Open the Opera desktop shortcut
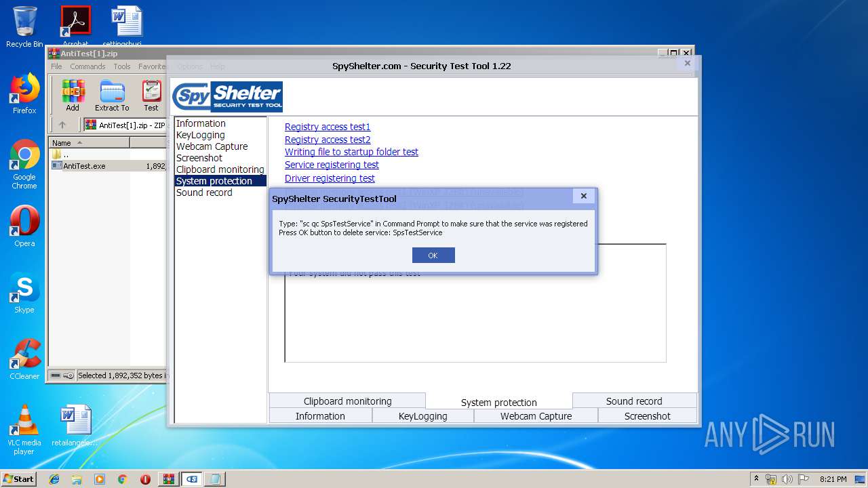 pos(24,226)
